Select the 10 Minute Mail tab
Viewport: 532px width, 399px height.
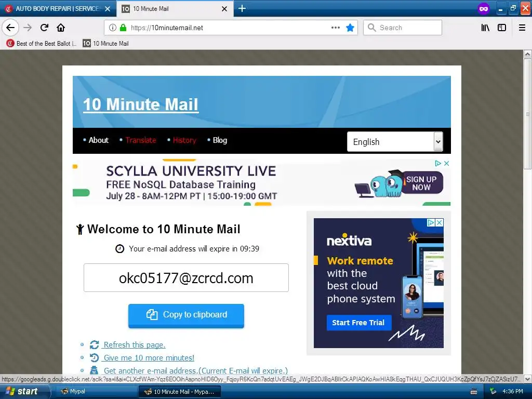(175, 9)
